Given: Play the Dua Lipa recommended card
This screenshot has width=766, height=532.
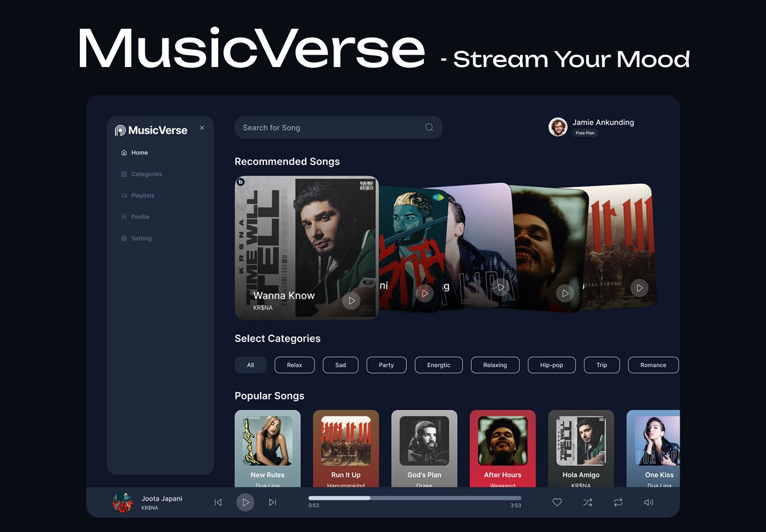Looking at the screenshot, I should click(501, 287).
